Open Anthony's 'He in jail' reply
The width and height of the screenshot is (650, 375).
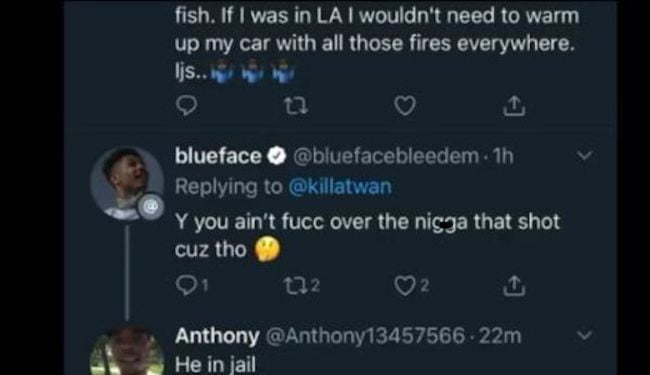click(x=215, y=365)
